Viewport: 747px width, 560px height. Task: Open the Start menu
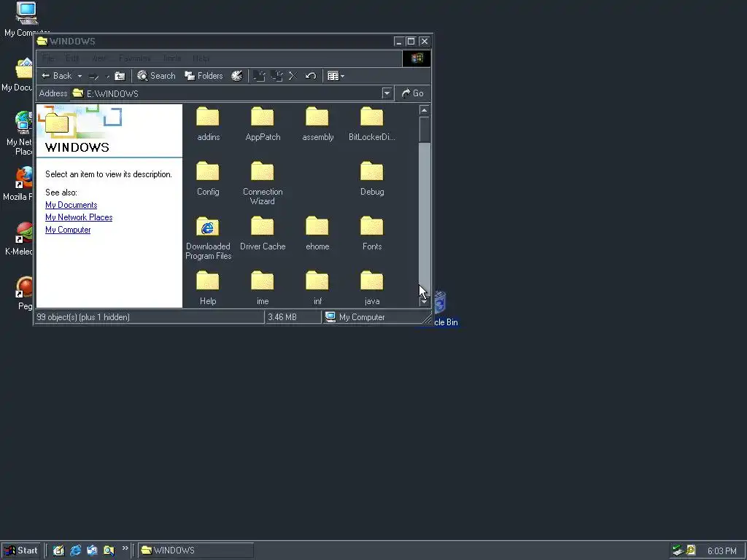pos(21,551)
